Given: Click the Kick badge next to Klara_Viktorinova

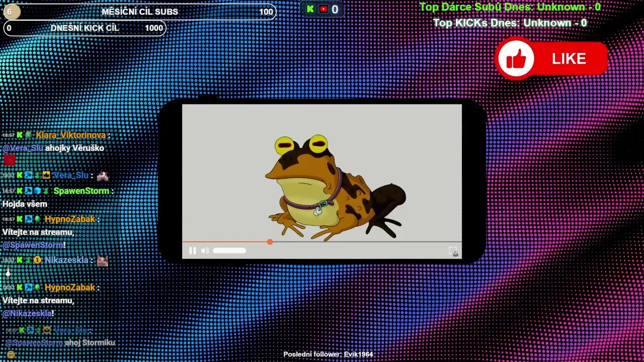Looking at the screenshot, I should pos(20,135).
